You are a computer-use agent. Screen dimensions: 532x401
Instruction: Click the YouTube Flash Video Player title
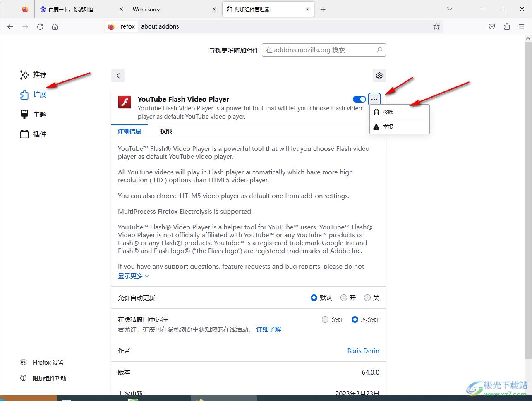tap(183, 99)
